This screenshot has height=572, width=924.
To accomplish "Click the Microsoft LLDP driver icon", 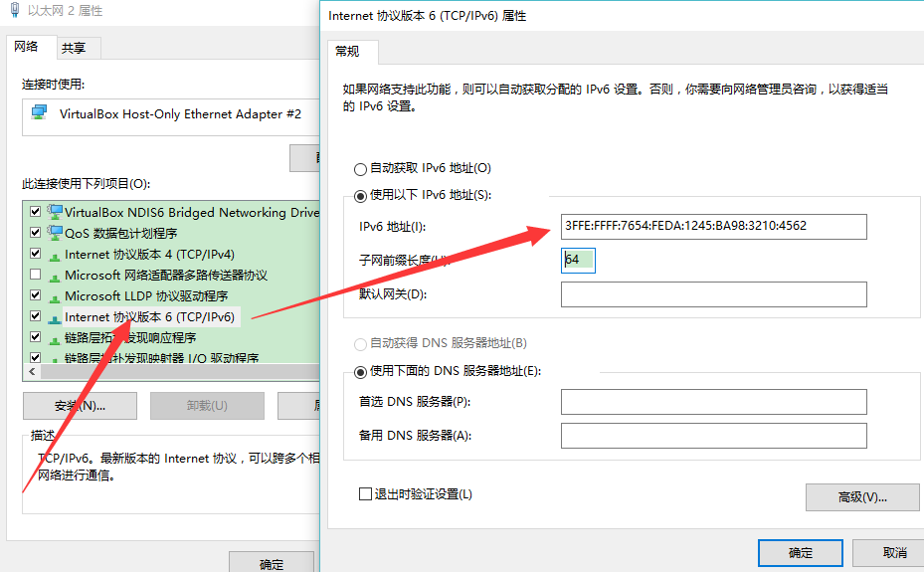I will click(55, 296).
